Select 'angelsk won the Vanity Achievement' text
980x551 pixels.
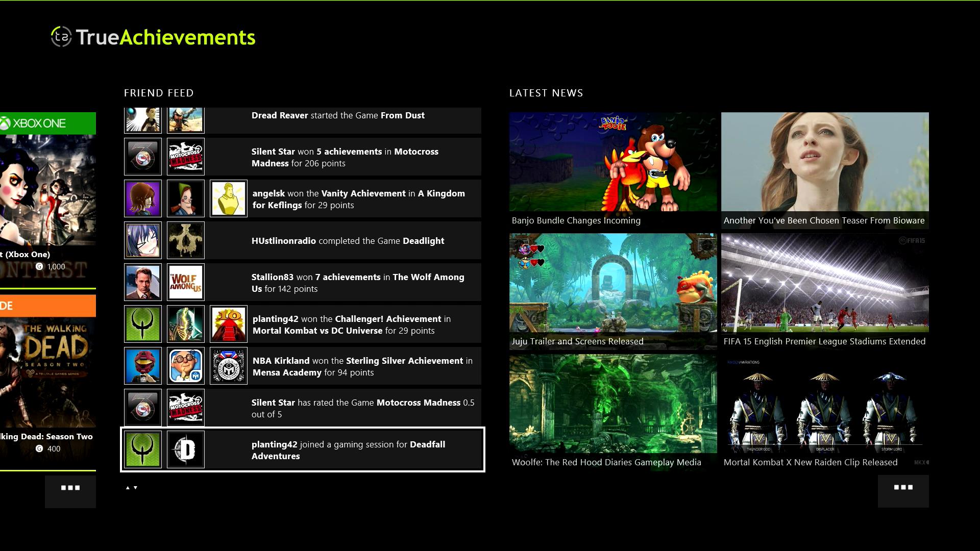pos(358,199)
